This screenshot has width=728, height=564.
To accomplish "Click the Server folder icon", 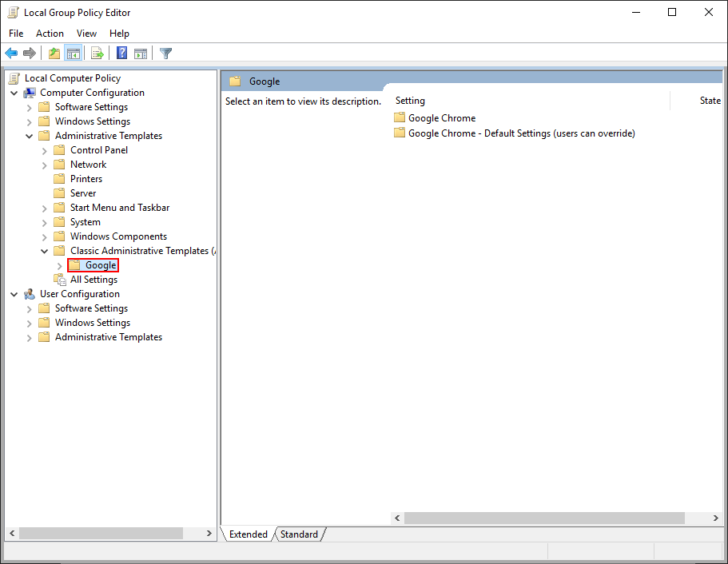I will click(x=59, y=193).
